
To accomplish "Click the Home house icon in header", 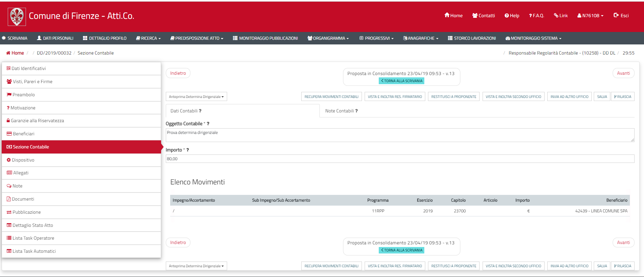I will pyautogui.click(x=447, y=15).
